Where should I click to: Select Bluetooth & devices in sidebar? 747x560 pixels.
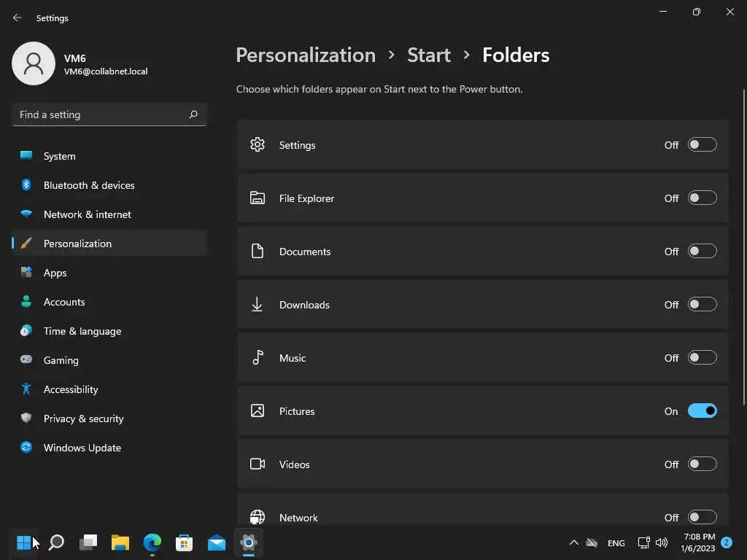pos(89,185)
